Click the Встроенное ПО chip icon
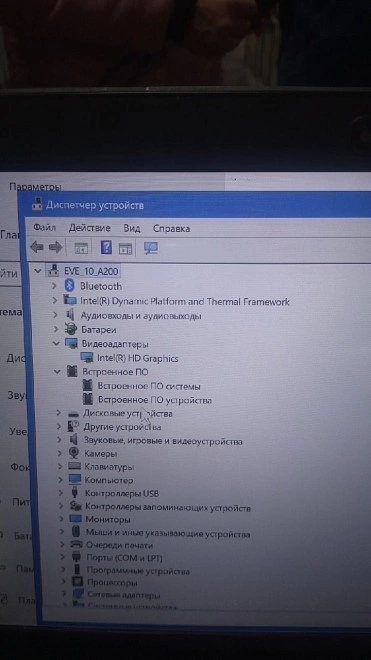 click(x=72, y=372)
